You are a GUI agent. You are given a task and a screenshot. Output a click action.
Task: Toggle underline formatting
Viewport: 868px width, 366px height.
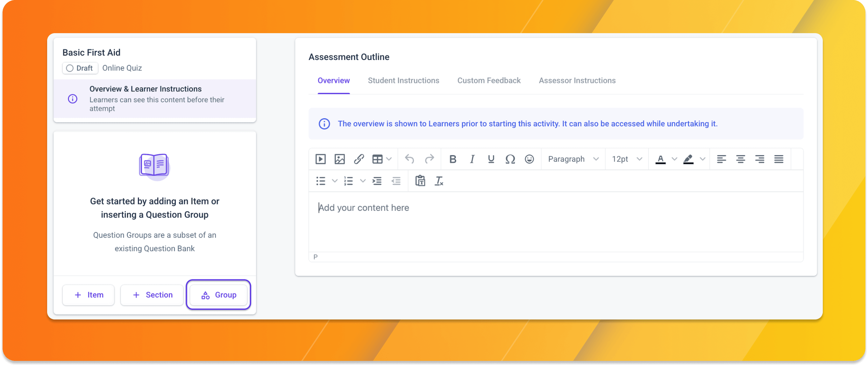pyautogui.click(x=491, y=159)
